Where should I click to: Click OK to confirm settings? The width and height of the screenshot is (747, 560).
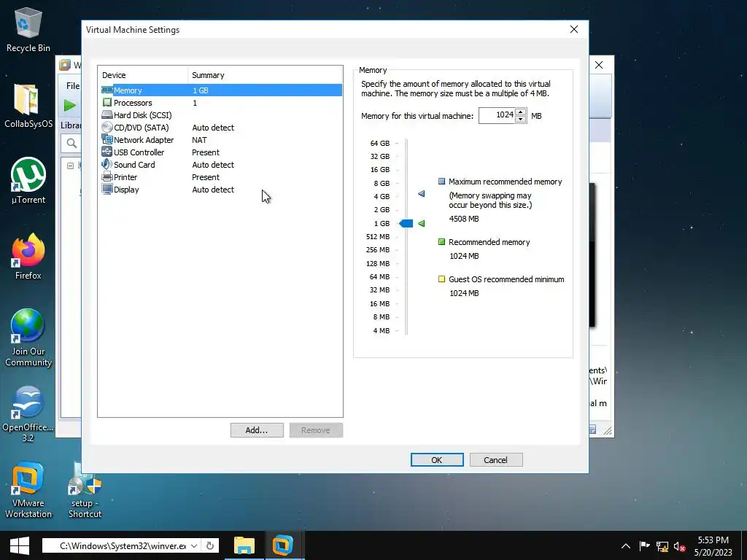click(437, 460)
